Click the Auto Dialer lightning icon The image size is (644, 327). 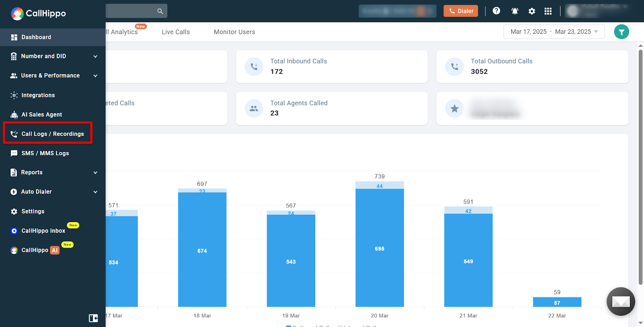(x=14, y=192)
